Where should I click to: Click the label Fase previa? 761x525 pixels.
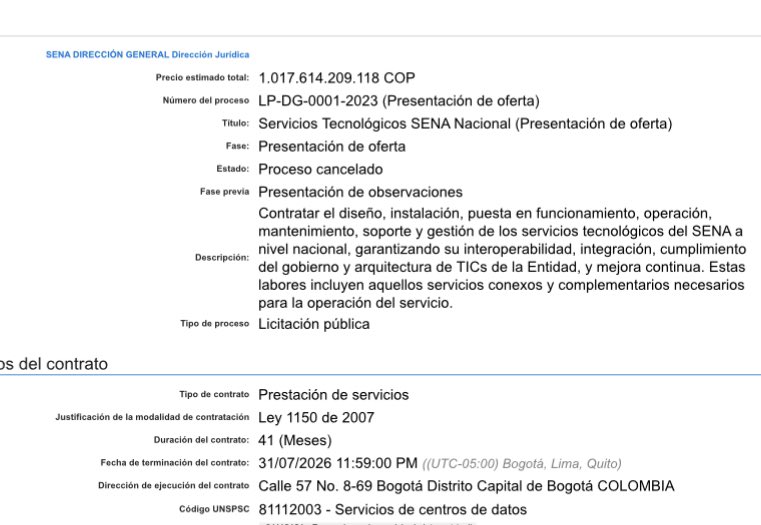[225, 192]
